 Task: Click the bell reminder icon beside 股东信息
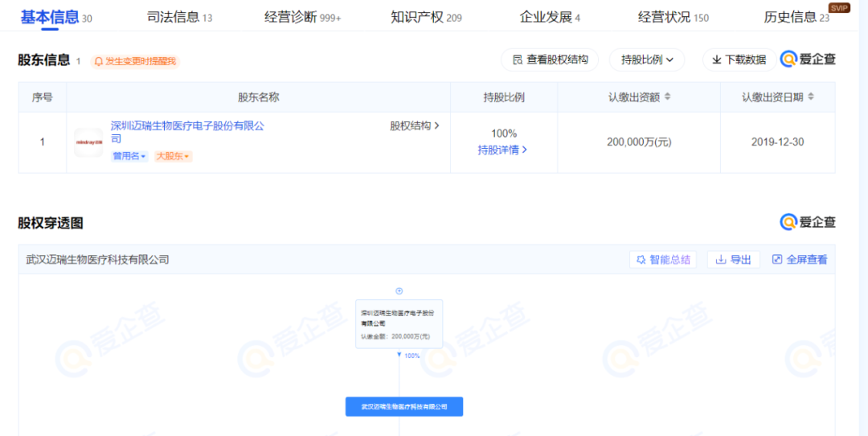pos(99,61)
